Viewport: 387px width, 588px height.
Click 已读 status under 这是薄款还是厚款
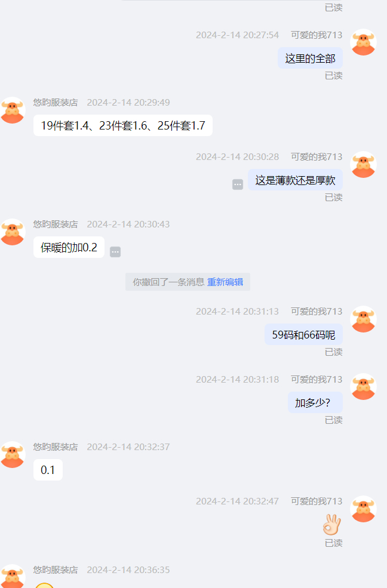pyautogui.click(x=333, y=197)
